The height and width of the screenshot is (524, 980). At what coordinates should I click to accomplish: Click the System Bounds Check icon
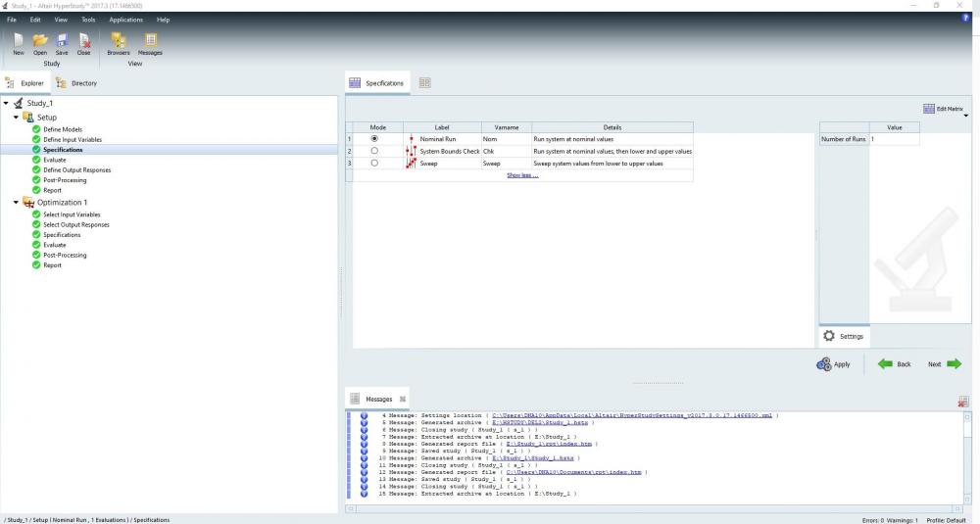pos(411,151)
